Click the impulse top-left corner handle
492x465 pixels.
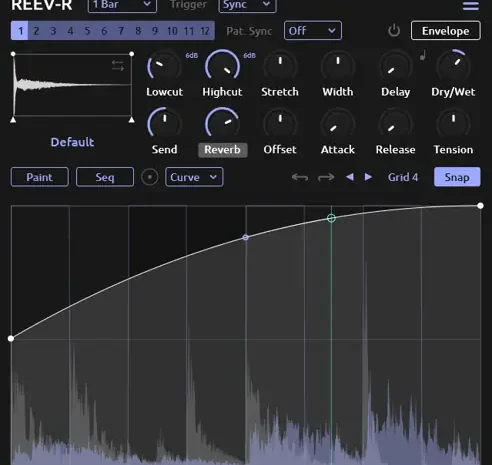[13, 54]
